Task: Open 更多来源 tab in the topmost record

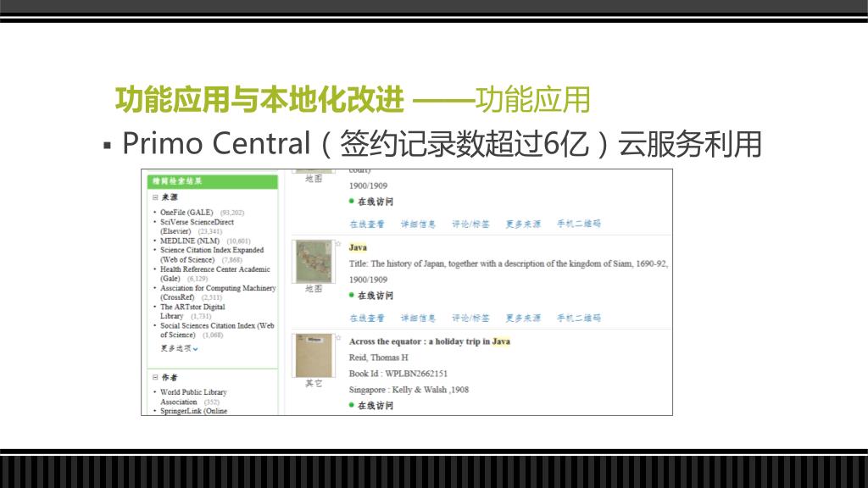Action: [523, 224]
